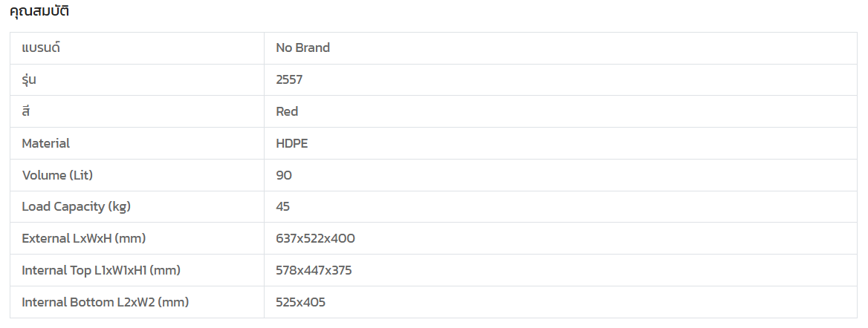The image size is (868, 328).
Task: Click the model value 2557
Action: coord(289,79)
